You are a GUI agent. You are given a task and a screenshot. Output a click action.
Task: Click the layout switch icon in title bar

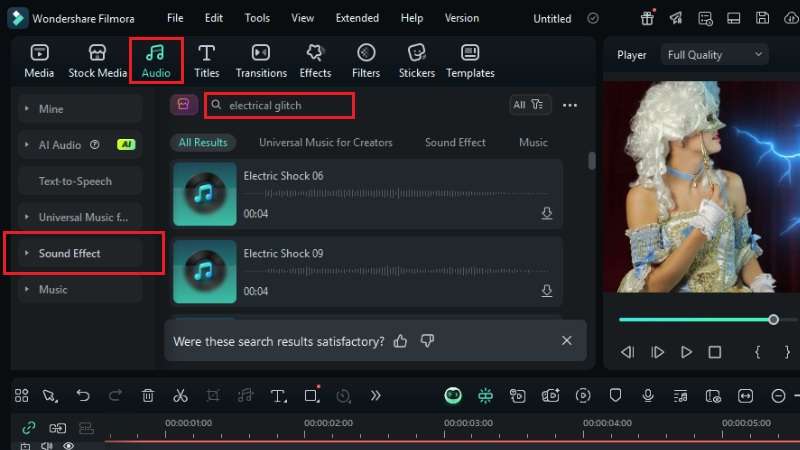coord(734,18)
